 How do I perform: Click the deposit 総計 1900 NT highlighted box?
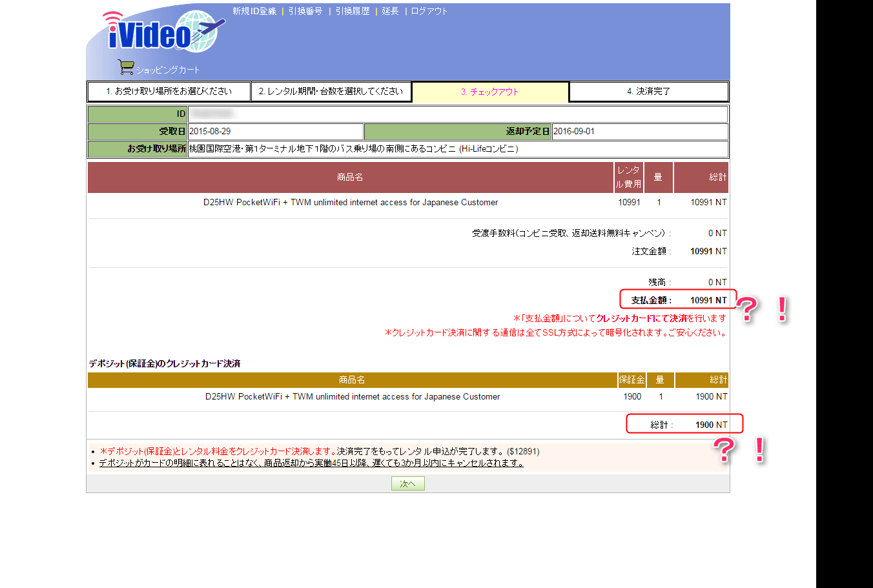coord(684,425)
